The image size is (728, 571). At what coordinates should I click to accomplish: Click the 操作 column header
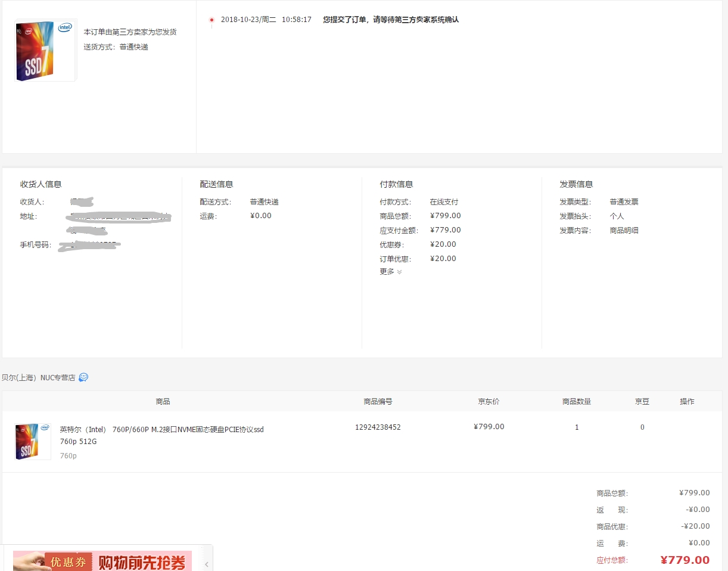687,402
